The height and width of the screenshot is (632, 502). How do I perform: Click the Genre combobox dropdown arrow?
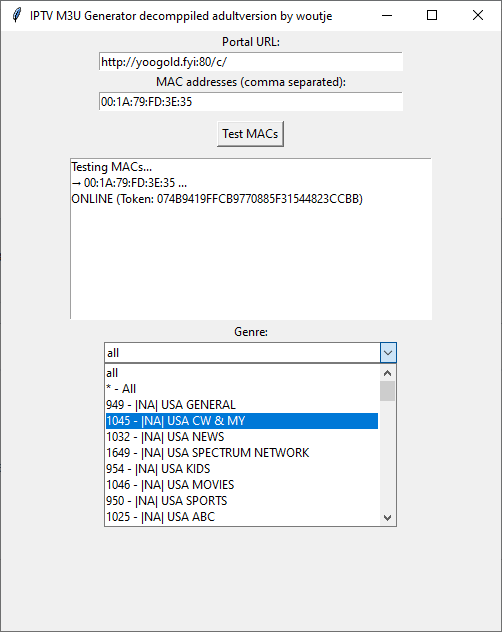(x=388, y=353)
